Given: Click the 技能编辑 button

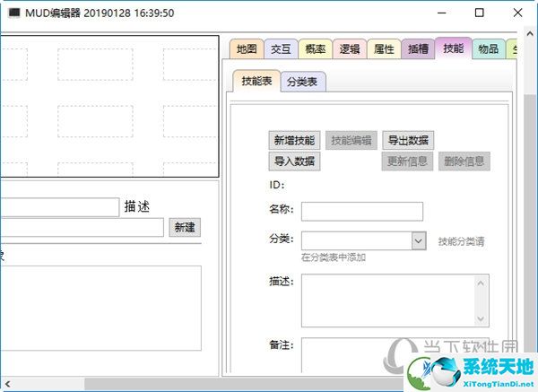Looking at the screenshot, I should [x=351, y=141].
